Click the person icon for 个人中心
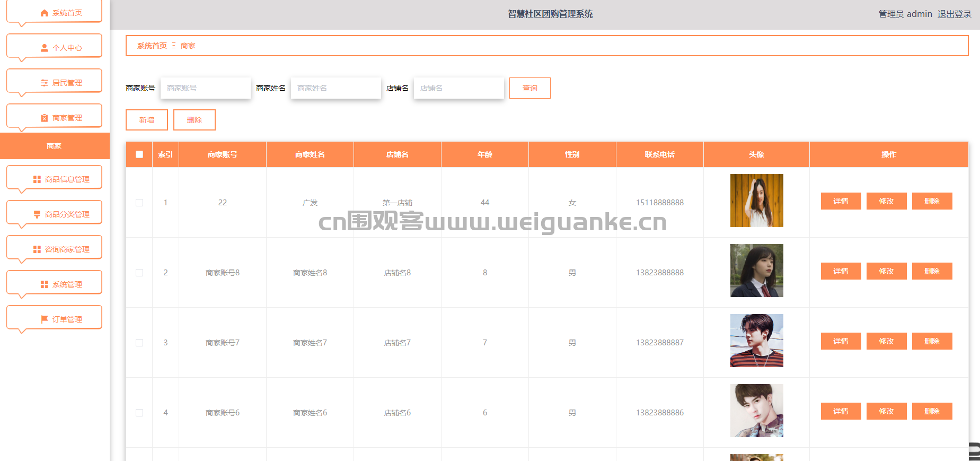 tap(45, 48)
